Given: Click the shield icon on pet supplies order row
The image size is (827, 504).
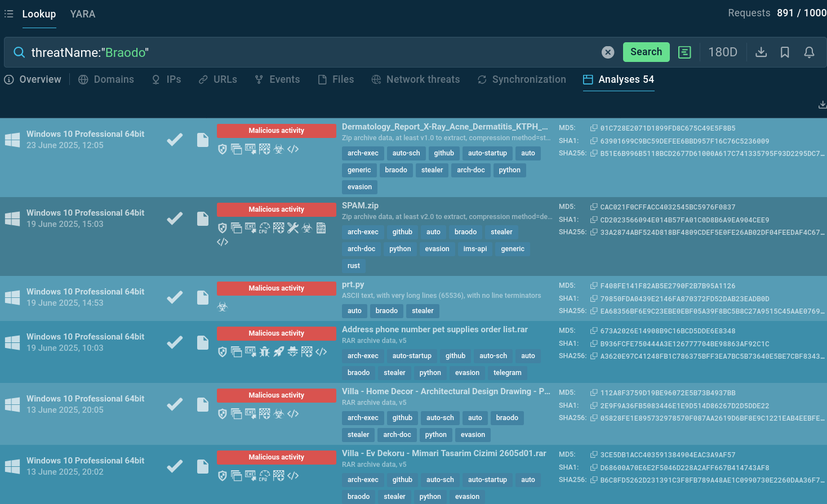Looking at the screenshot, I should [222, 351].
